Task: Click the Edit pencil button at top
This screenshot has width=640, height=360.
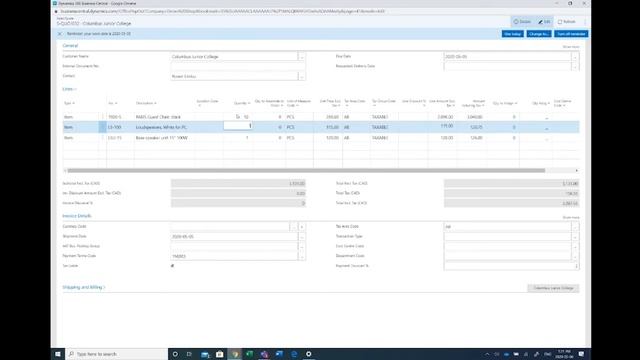Action: click(544, 22)
